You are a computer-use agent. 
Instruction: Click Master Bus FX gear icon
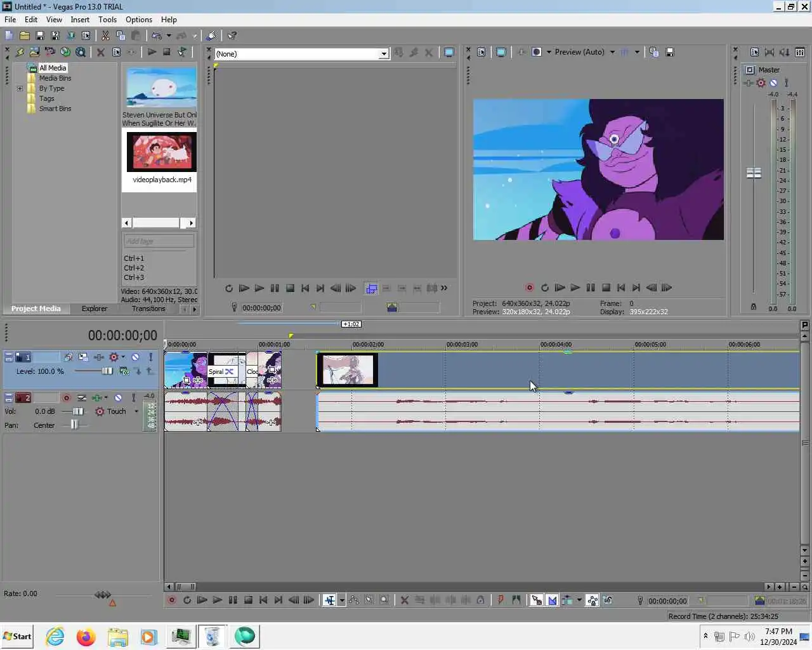[761, 83]
